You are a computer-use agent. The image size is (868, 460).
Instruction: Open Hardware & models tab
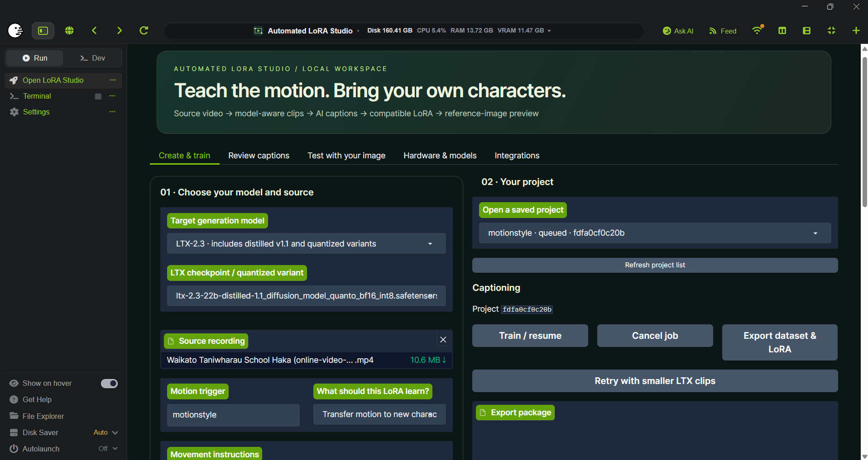[x=440, y=156]
